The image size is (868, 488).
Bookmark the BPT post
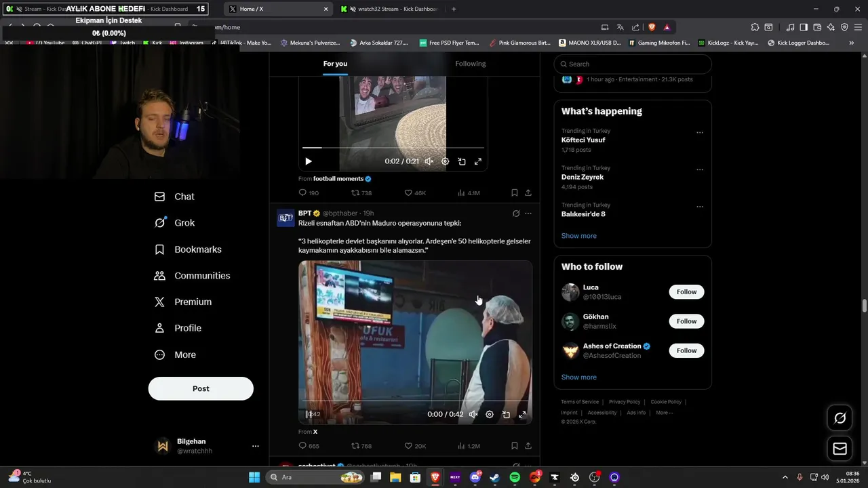coord(514,446)
